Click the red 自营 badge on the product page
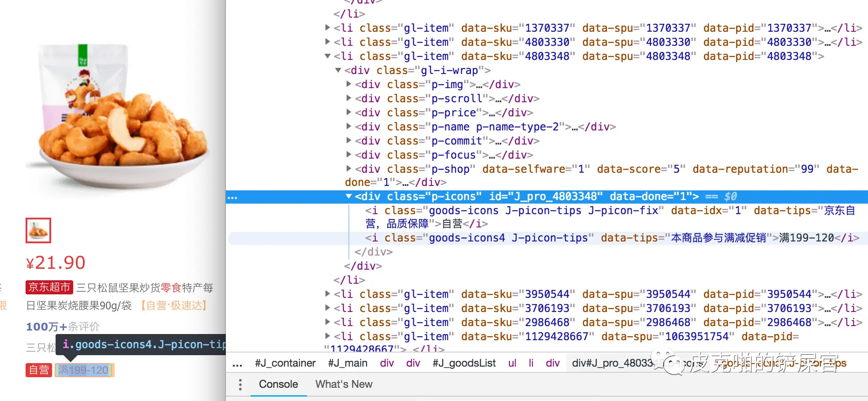Viewport: 868px width, 401px height. [39, 370]
